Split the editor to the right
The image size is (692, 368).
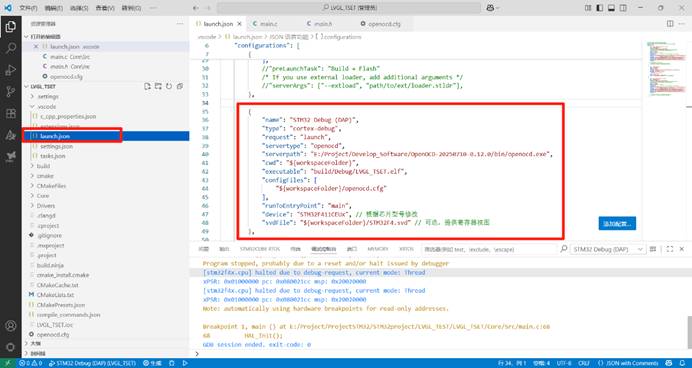pyautogui.click(x=670, y=23)
